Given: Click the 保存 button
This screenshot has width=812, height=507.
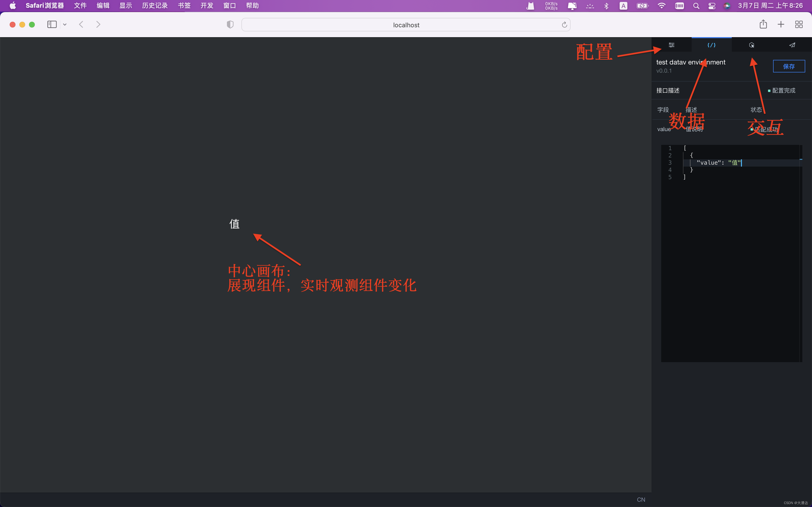Looking at the screenshot, I should pos(789,66).
